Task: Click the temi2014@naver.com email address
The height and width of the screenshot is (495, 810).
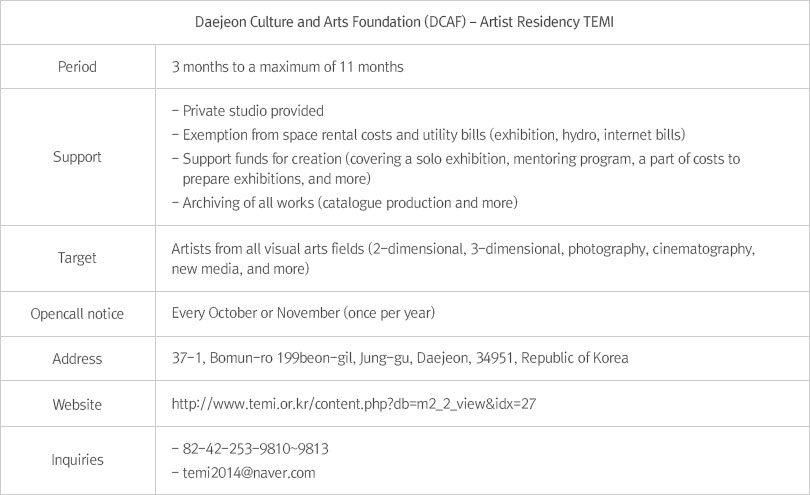Action: (x=250, y=471)
